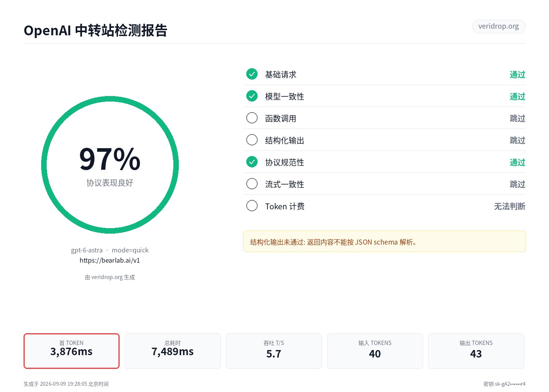Click the yellow 结构化输出未通过 warning banner

[384, 241]
